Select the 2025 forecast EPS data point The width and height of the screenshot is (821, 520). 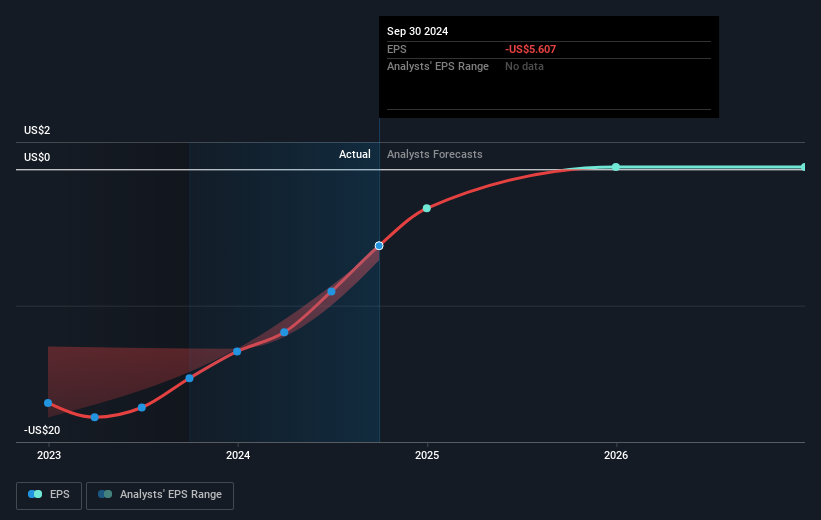(x=427, y=208)
